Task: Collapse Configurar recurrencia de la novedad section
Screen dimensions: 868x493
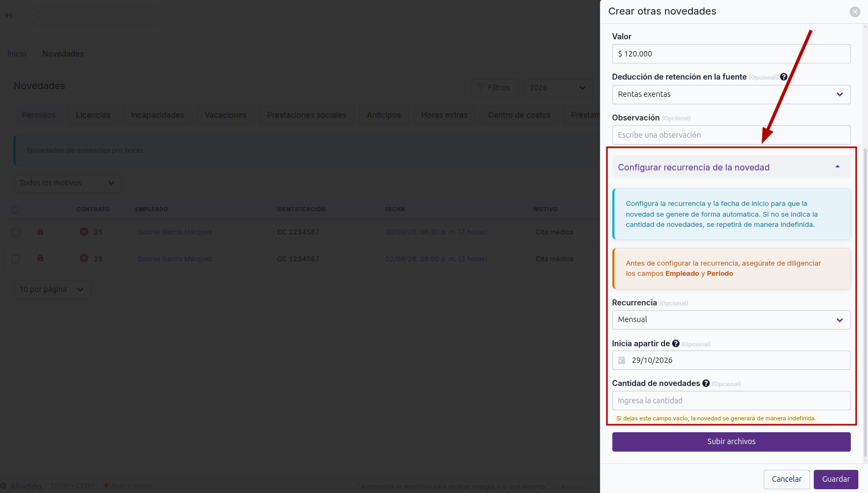Action: pyautogui.click(x=731, y=167)
